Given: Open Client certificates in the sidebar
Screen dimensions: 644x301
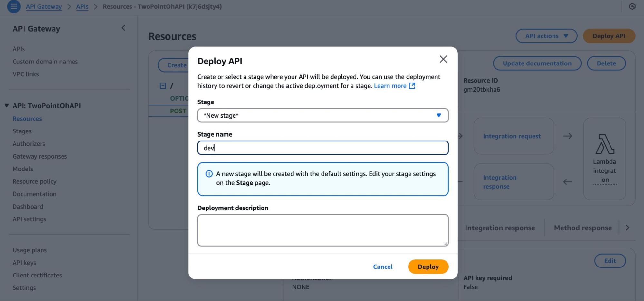Looking at the screenshot, I should coord(37,275).
